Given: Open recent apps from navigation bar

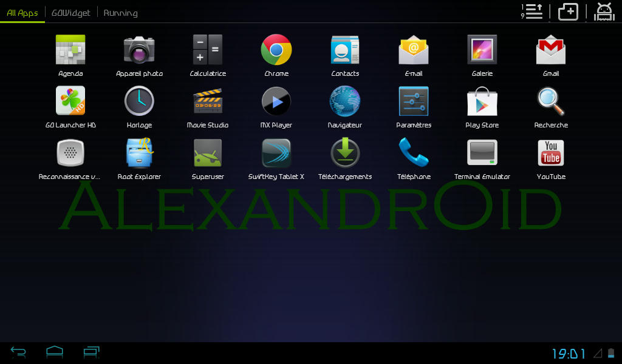Looking at the screenshot, I should (91, 352).
